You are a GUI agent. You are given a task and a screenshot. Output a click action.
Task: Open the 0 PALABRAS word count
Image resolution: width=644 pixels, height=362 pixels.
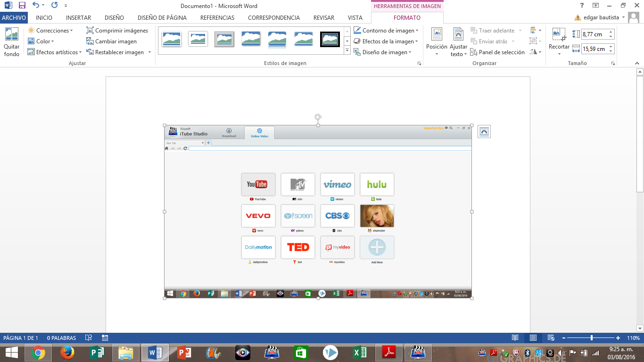[61, 338]
